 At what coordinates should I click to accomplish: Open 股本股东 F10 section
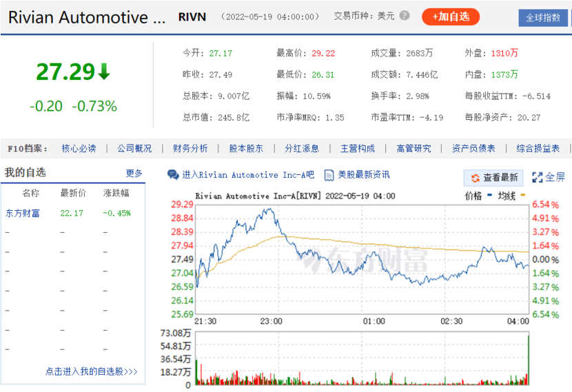246,148
